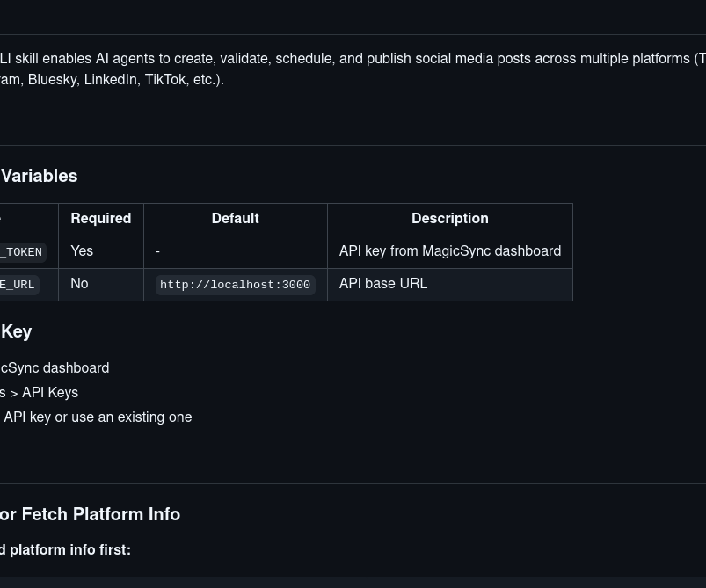Click 'API key or use an existing one' line
The width and height of the screenshot is (706, 588).
tap(98, 417)
